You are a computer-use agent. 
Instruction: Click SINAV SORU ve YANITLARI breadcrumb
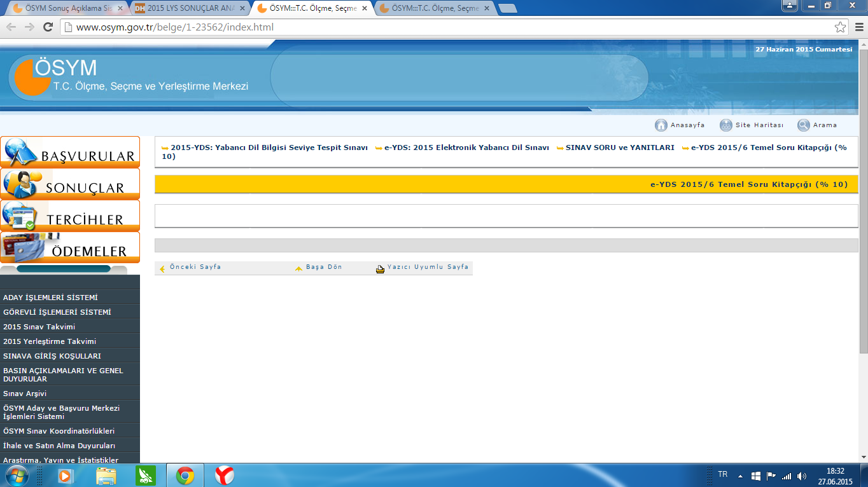620,147
